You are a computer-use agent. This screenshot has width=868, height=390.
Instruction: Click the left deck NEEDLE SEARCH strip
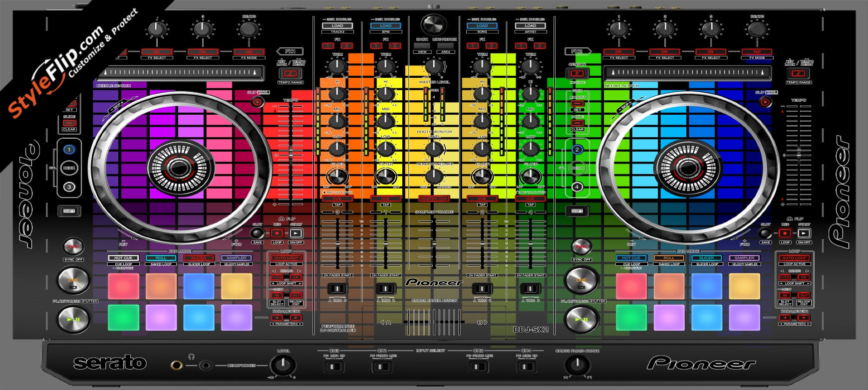(x=180, y=73)
